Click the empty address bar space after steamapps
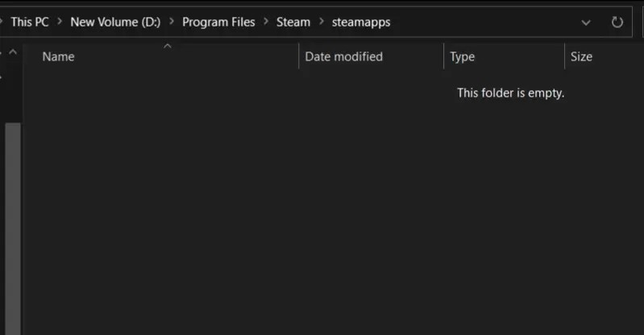 [x=484, y=23]
